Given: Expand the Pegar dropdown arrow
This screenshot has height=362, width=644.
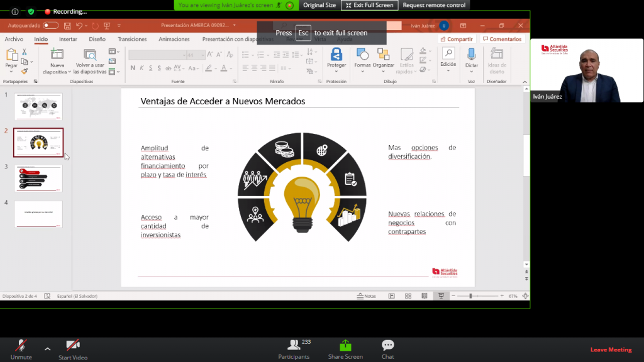Looking at the screenshot, I should point(11,72).
